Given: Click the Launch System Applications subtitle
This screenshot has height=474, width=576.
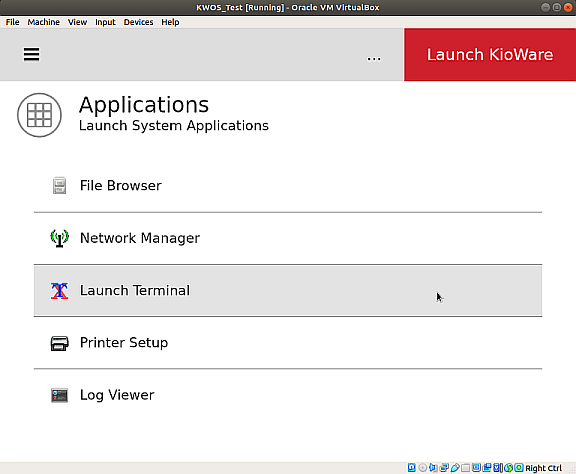Looking at the screenshot, I should 174,126.
